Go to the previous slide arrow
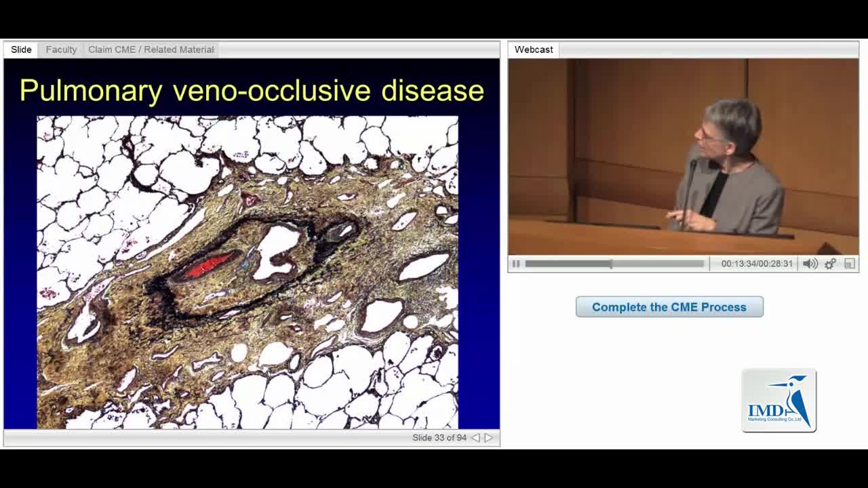Screen dimensions: 868x488 click(x=475, y=438)
